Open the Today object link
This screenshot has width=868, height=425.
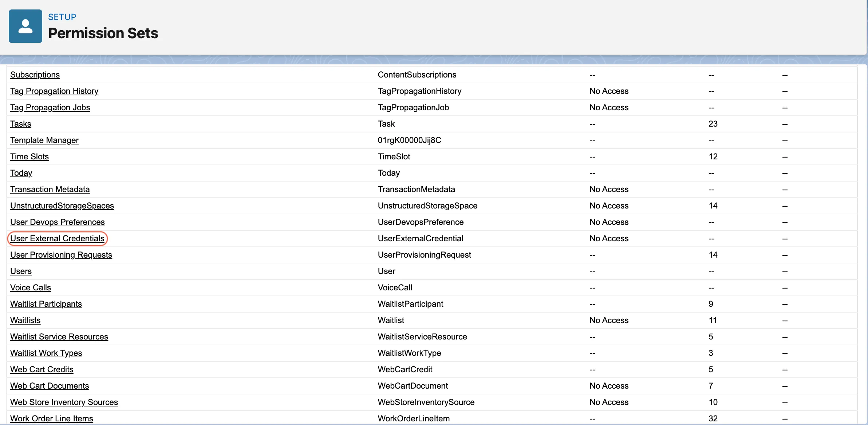(x=21, y=173)
